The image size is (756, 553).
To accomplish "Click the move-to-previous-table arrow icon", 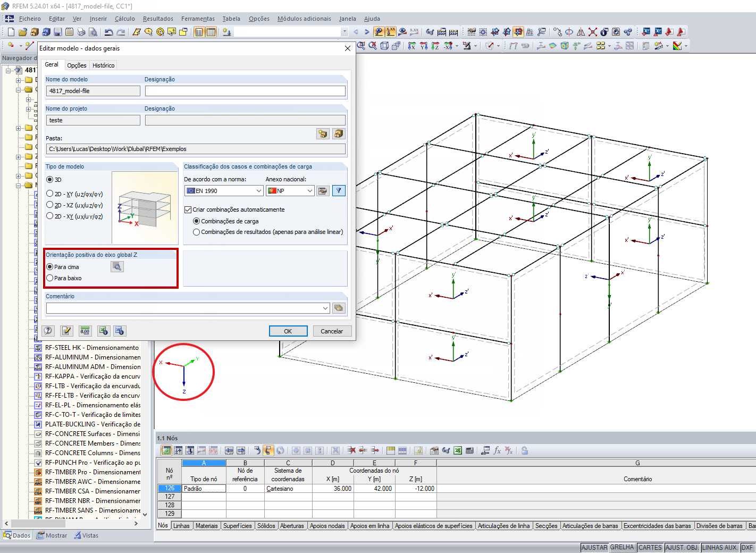I will 229,450.
